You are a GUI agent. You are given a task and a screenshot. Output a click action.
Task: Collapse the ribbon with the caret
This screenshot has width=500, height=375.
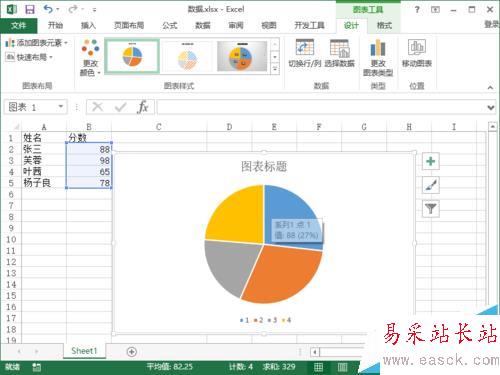click(490, 87)
